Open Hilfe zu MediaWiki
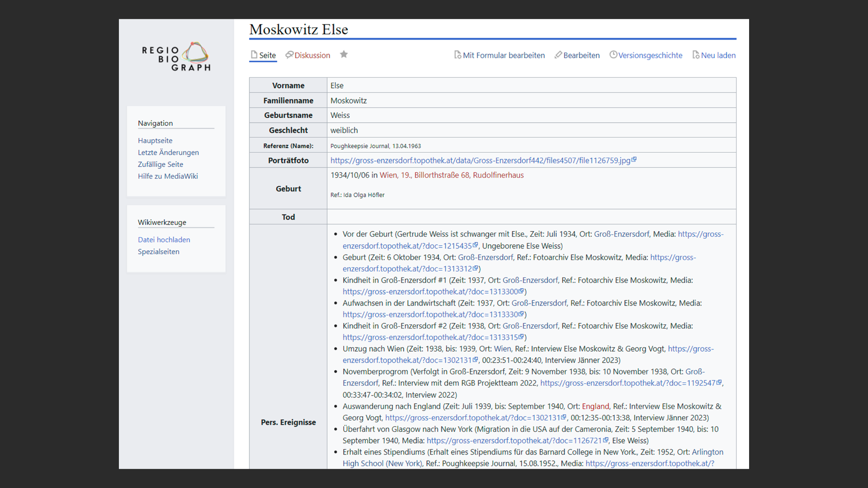Viewport: 868px width, 488px height. point(168,176)
